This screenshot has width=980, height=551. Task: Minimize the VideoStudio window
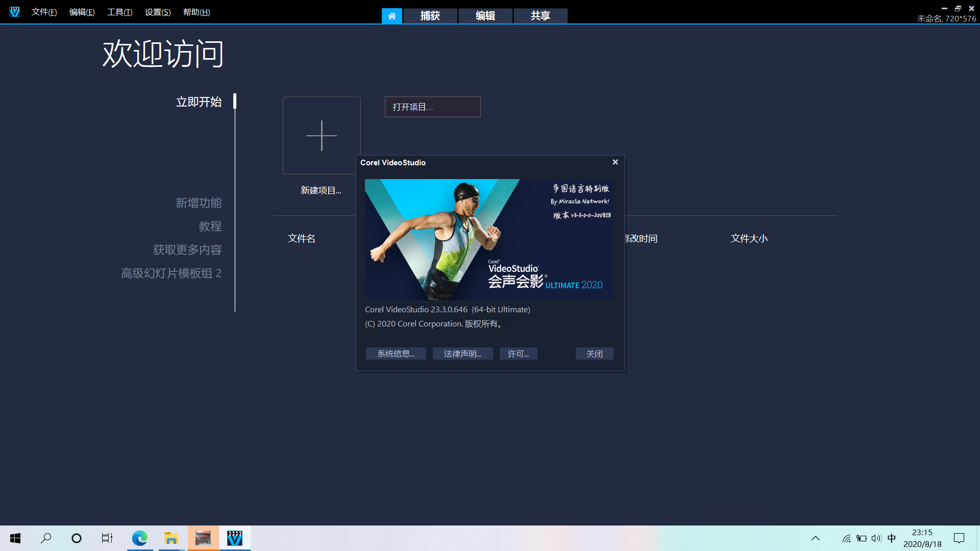944,8
